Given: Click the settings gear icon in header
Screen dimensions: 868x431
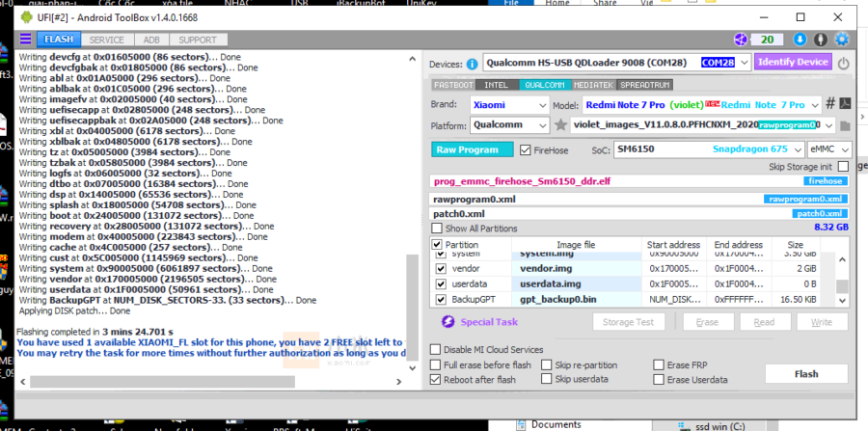Looking at the screenshot, I should pyautogui.click(x=842, y=40).
